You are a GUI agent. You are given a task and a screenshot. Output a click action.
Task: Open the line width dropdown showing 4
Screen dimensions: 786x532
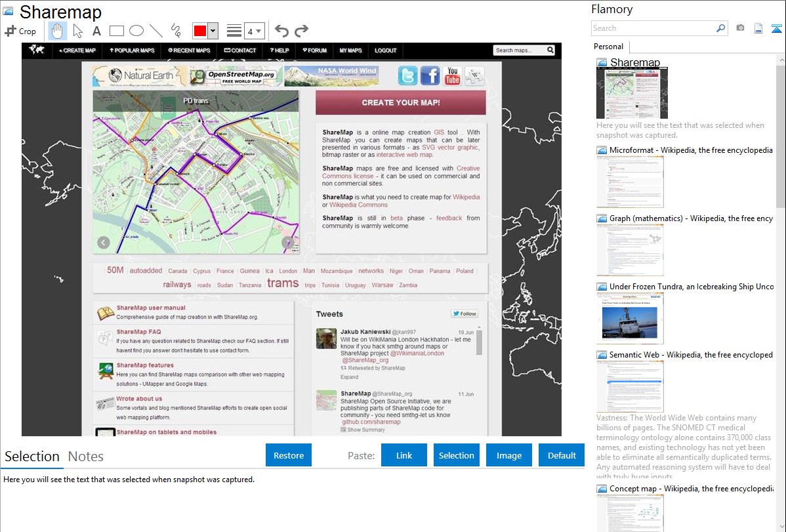[254, 31]
